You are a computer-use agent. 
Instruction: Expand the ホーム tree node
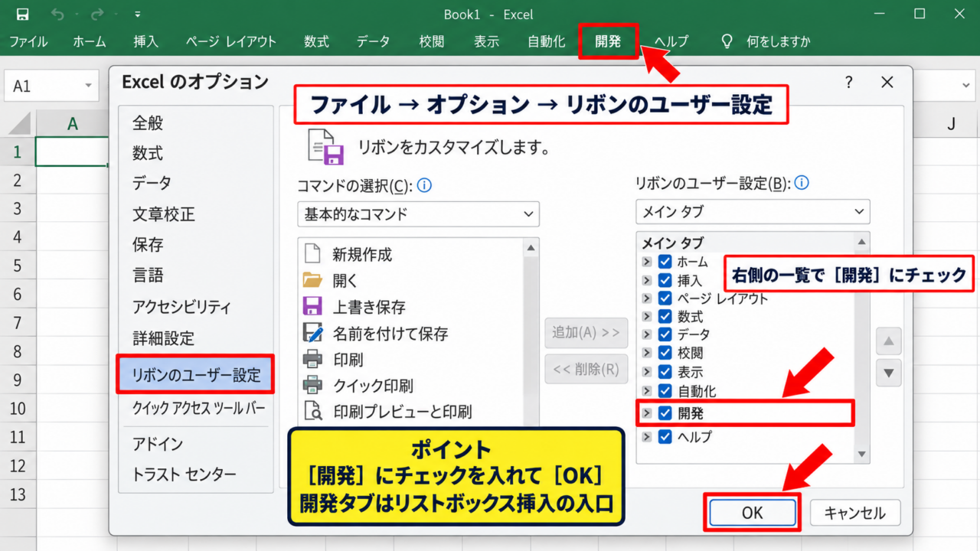tap(647, 262)
